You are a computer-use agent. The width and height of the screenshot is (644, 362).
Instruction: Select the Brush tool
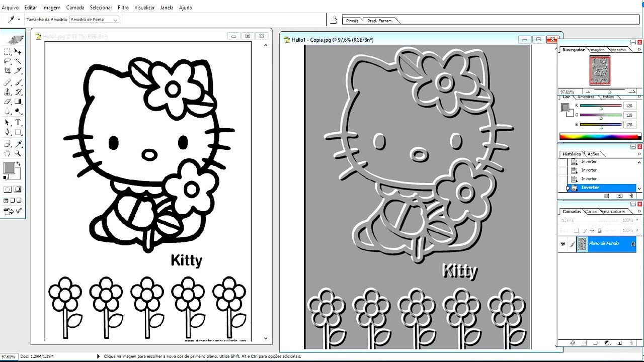[18, 83]
